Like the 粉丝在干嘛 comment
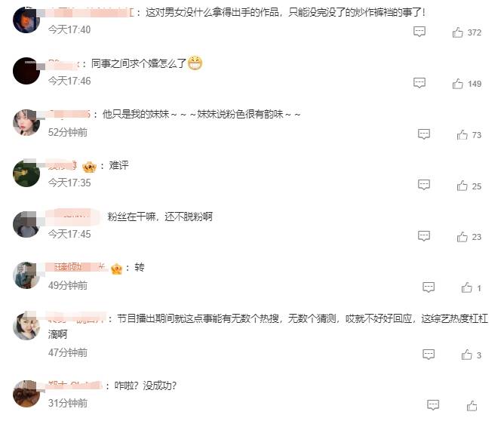Viewport: 504px width, 424px height. pyautogui.click(x=463, y=237)
